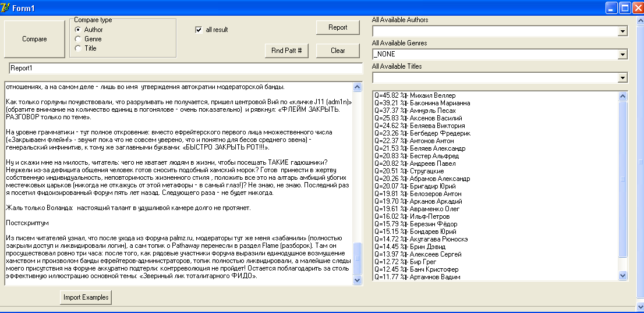
Task: Select the Бригадир Юрий result row
Action: tap(496, 186)
